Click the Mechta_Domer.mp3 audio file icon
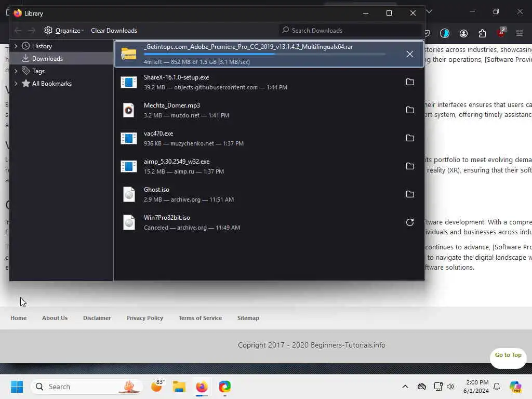The image size is (532, 399). (x=129, y=110)
